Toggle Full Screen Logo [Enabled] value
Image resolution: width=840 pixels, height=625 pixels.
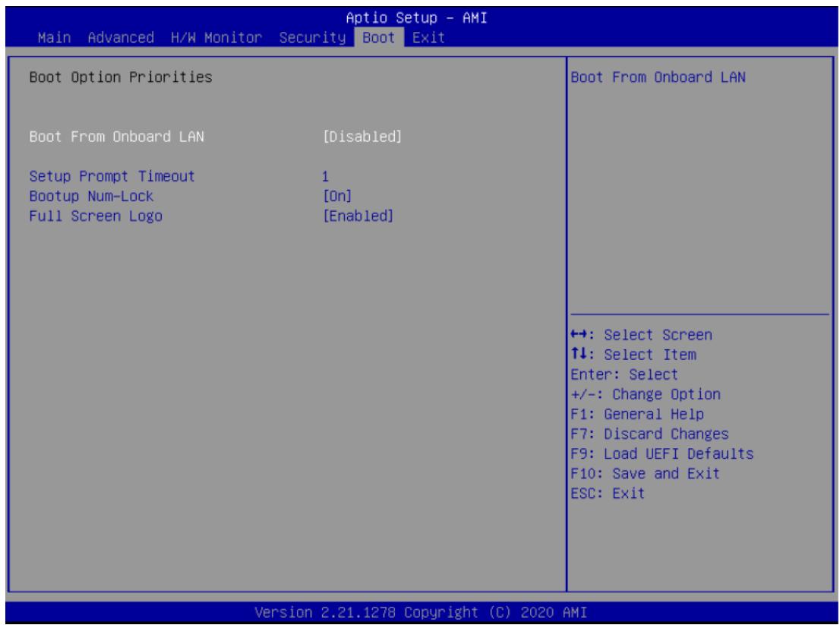pyautogui.click(x=358, y=216)
